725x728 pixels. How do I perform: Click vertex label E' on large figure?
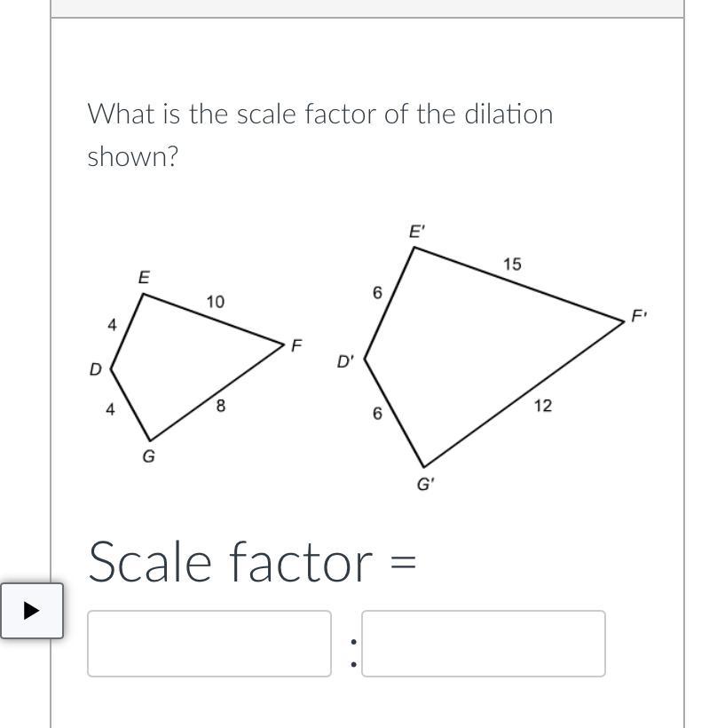(417, 233)
